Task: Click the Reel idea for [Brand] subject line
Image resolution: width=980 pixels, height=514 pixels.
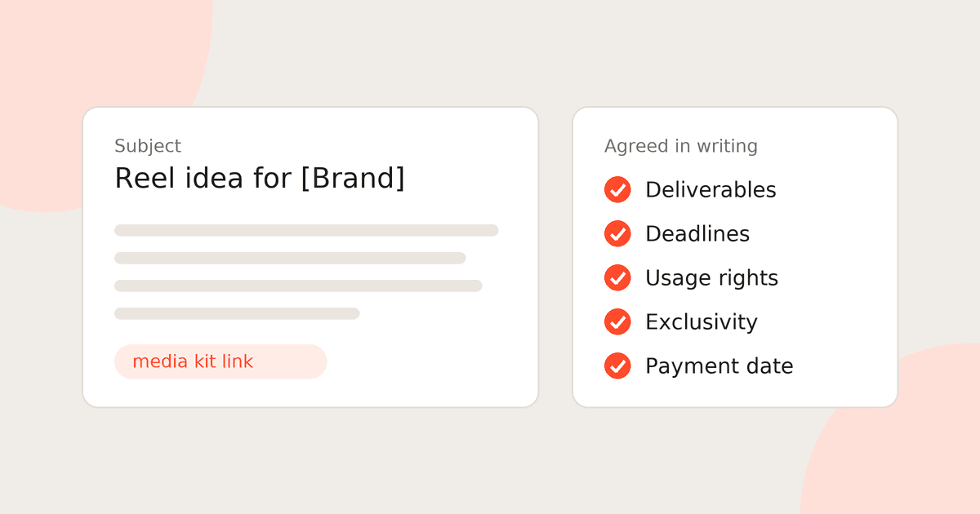Action: coord(260,178)
